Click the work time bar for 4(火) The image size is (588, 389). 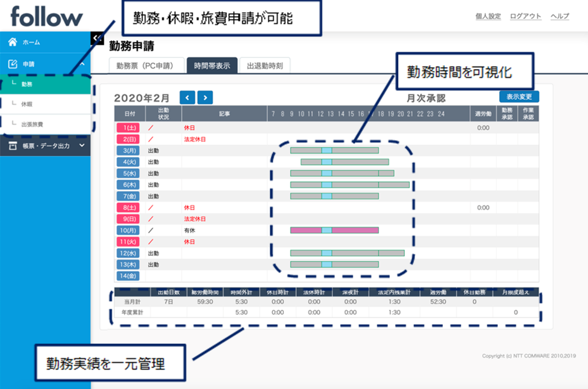pyautogui.click(x=345, y=162)
